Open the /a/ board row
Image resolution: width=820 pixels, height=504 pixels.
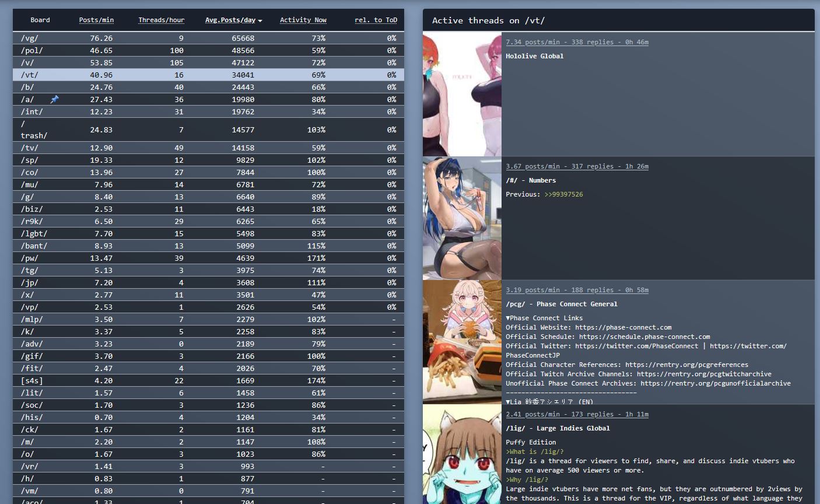pos(208,99)
